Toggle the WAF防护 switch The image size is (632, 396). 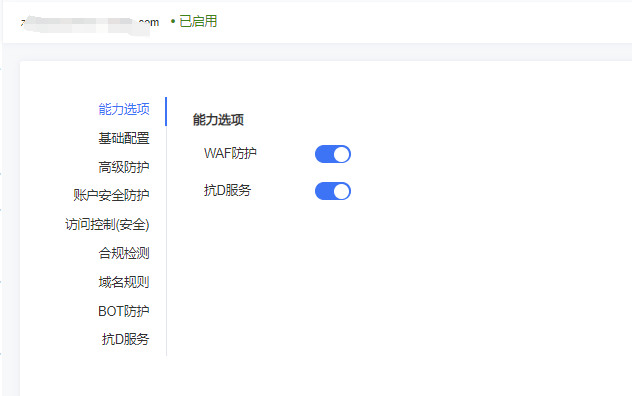pos(333,154)
